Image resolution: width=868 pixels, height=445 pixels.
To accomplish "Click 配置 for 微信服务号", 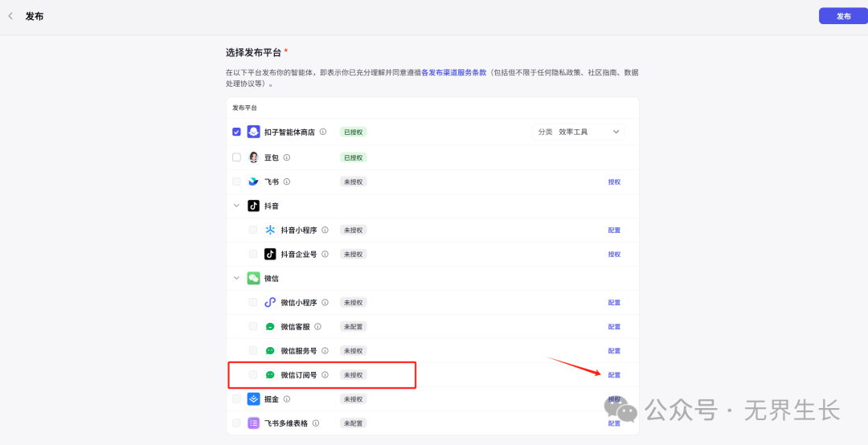I will 615,351.
